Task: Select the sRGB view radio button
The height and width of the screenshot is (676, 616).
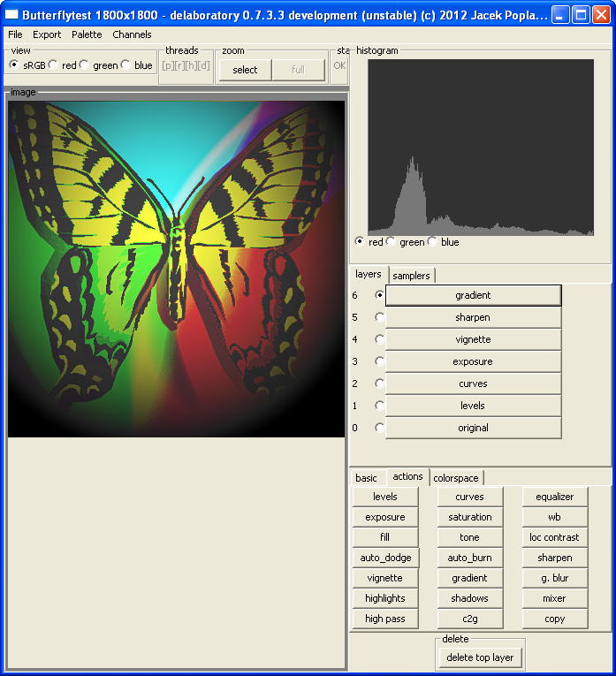Action: pyautogui.click(x=14, y=65)
